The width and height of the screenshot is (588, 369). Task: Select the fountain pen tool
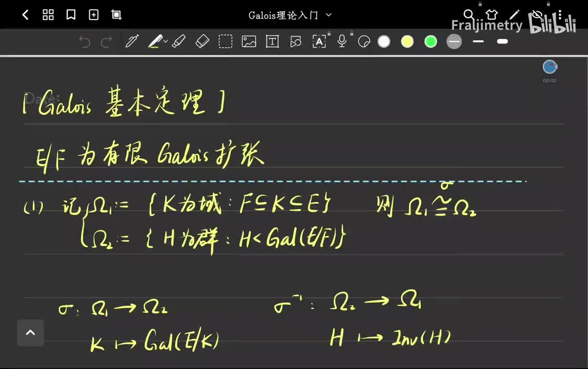tap(132, 41)
